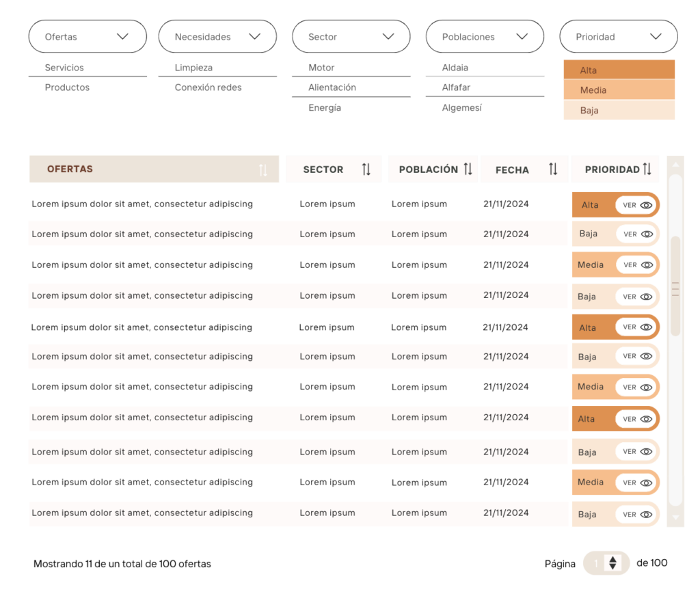700x598 pixels.
Task: View the eighth table row via its eye icon
Action: pyautogui.click(x=646, y=419)
